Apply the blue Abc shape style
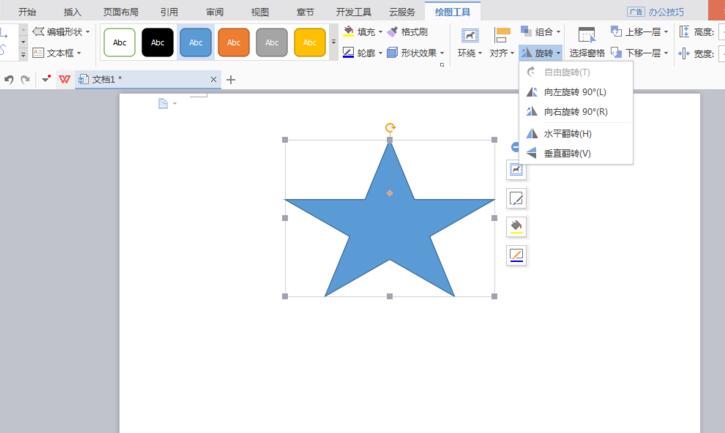Viewport: 725px width, 433px height. click(196, 43)
